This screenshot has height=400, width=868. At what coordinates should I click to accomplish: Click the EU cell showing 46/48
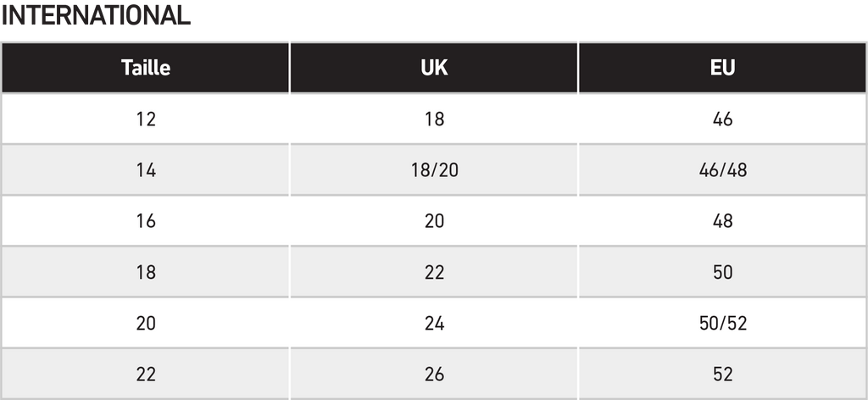click(x=722, y=169)
